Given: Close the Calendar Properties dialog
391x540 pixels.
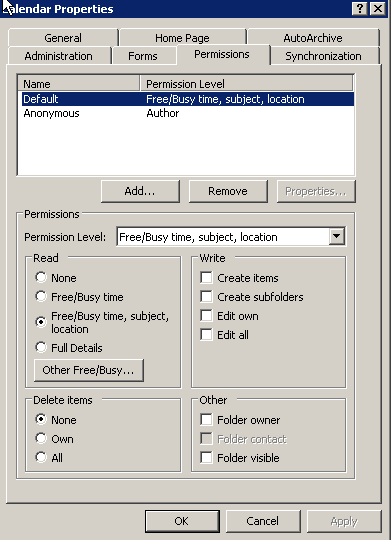Looking at the screenshot, I should pos(378,8).
